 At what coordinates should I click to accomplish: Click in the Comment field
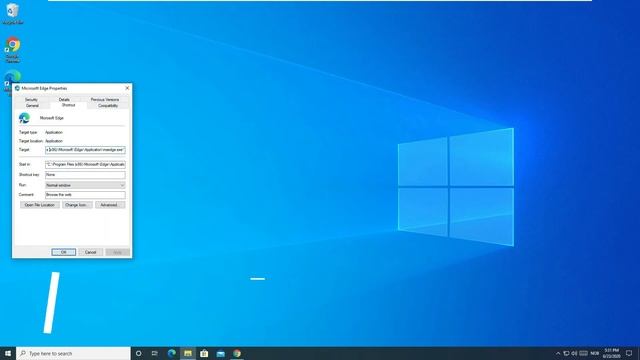[x=85, y=195]
